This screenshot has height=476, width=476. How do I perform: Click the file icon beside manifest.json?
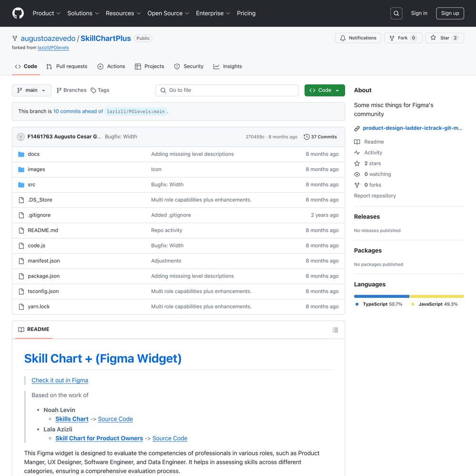coord(21,261)
